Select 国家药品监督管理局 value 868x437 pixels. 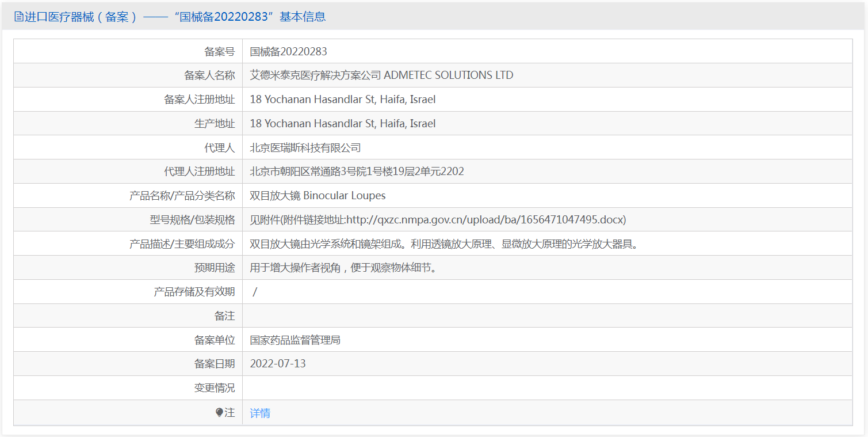[295, 340]
